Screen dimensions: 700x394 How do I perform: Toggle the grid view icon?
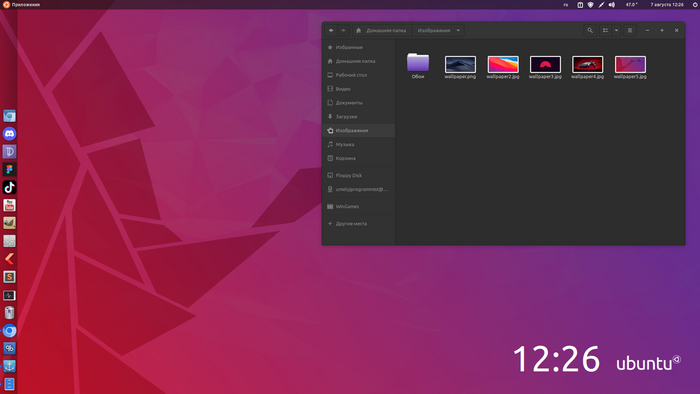pyautogui.click(x=605, y=30)
